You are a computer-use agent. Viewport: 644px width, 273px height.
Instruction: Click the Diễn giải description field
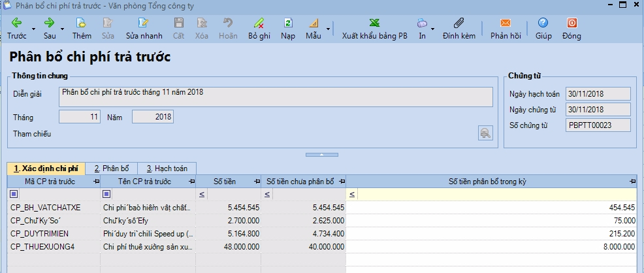point(276,97)
